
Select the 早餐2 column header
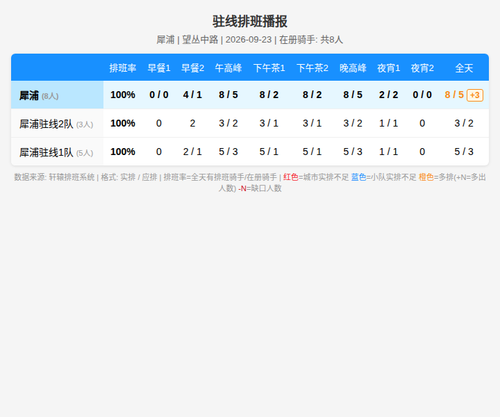click(x=193, y=68)
